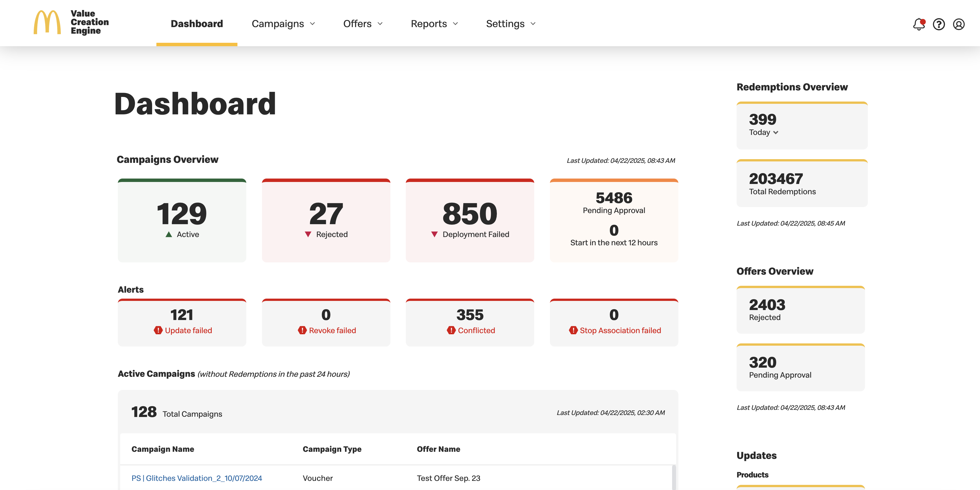980x490 pixels.
Task: Click the Products heading under Updates
Action: tap(752, 475)
